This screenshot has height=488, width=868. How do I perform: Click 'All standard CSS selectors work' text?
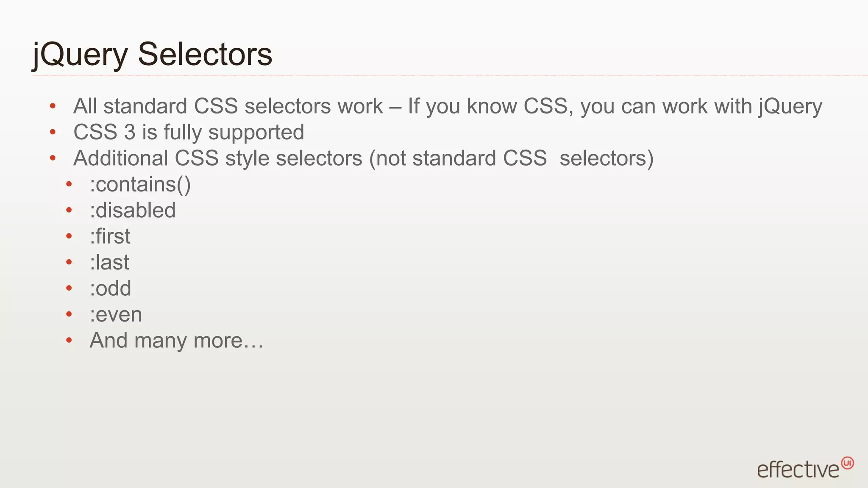[228, 106]
